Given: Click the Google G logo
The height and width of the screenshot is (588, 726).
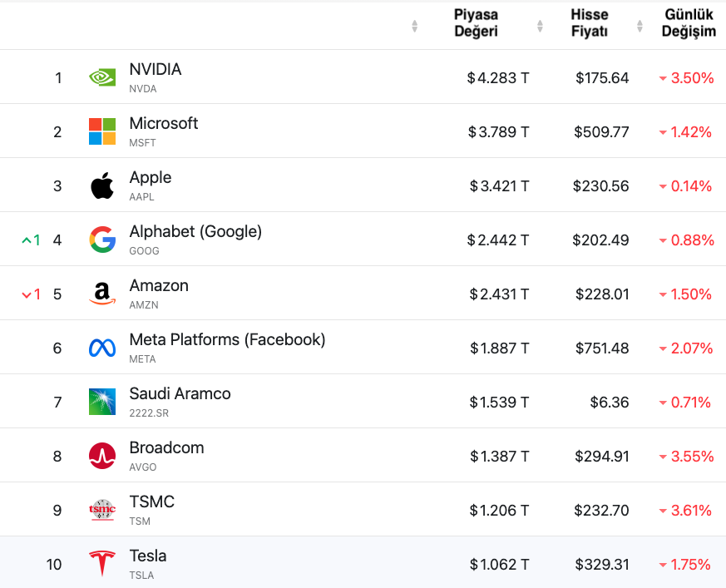Looking at the screenshot, I should coord(102,240).
